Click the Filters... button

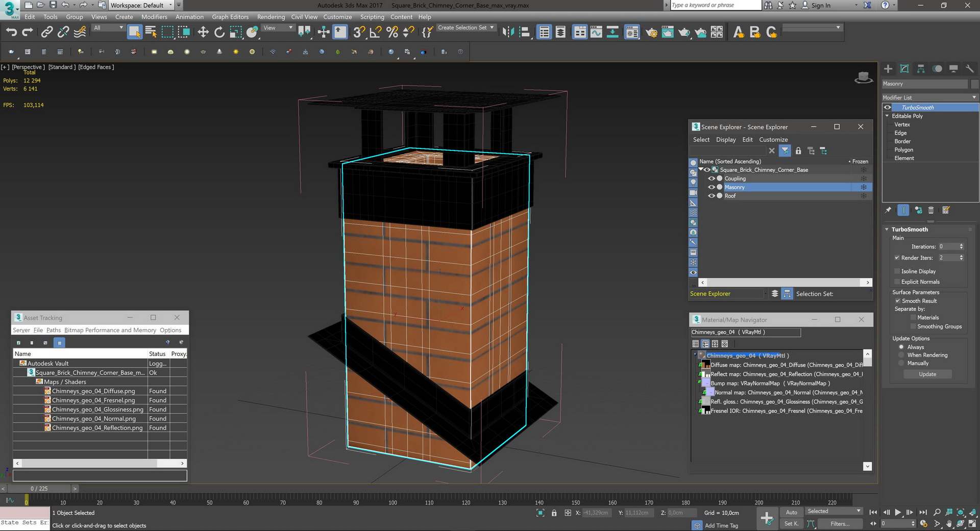pos(840,523)
